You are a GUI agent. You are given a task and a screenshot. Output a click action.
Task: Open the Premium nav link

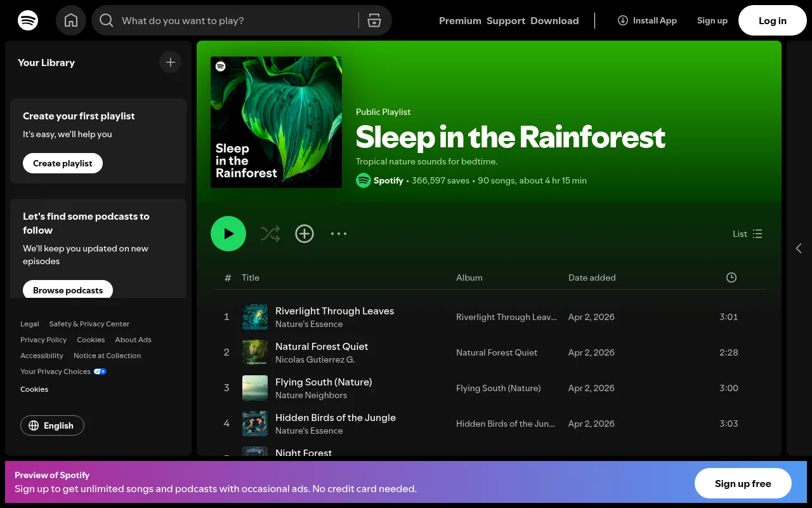click(460, 20)
